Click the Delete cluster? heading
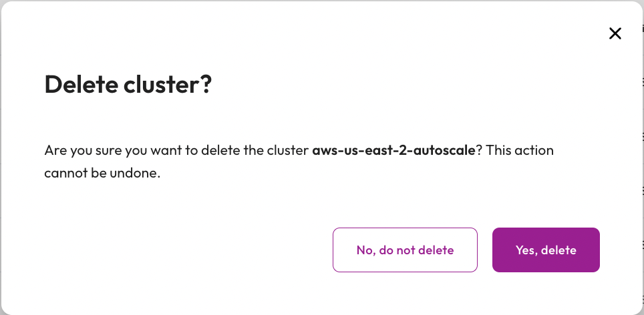The width and height of the screenshot is (644, 315). [x=128, y=85]
